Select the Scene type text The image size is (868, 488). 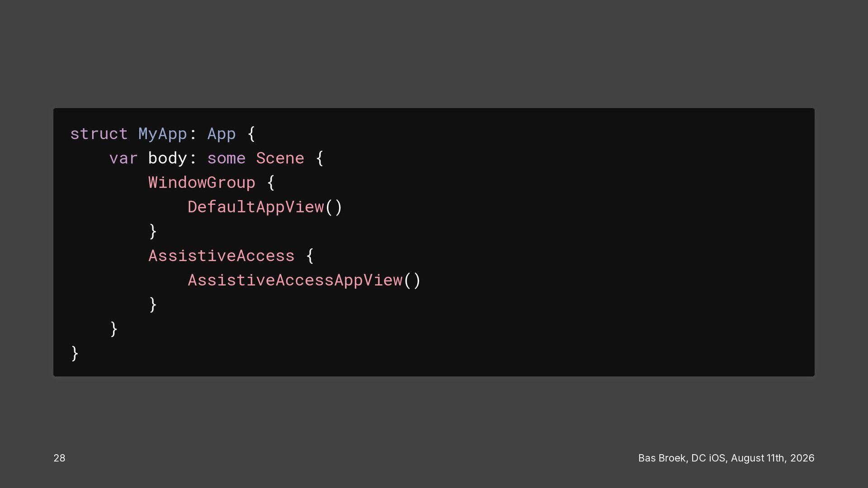[280, 158]
